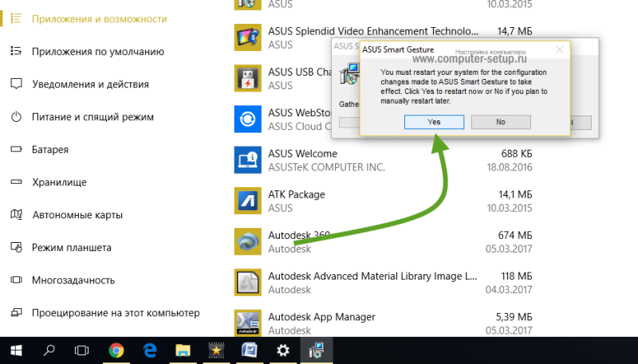638x364 pixels.
Task: Open Уведомления и действия section
Action: click(90, 84)
